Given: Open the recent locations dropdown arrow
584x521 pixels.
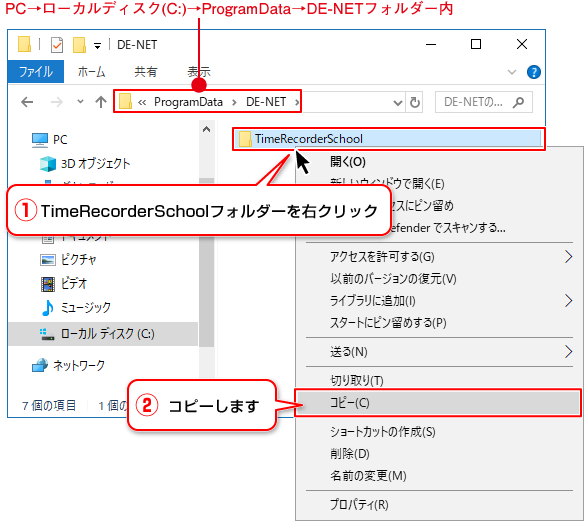Looking at the screenshot, I should (x=80, y=101).
